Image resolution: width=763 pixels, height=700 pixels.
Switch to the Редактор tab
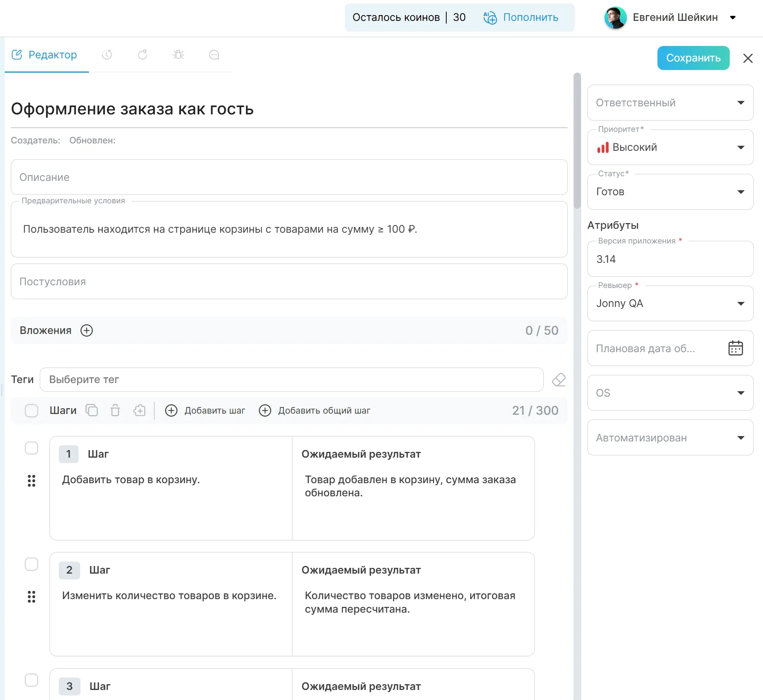point(45,55)
